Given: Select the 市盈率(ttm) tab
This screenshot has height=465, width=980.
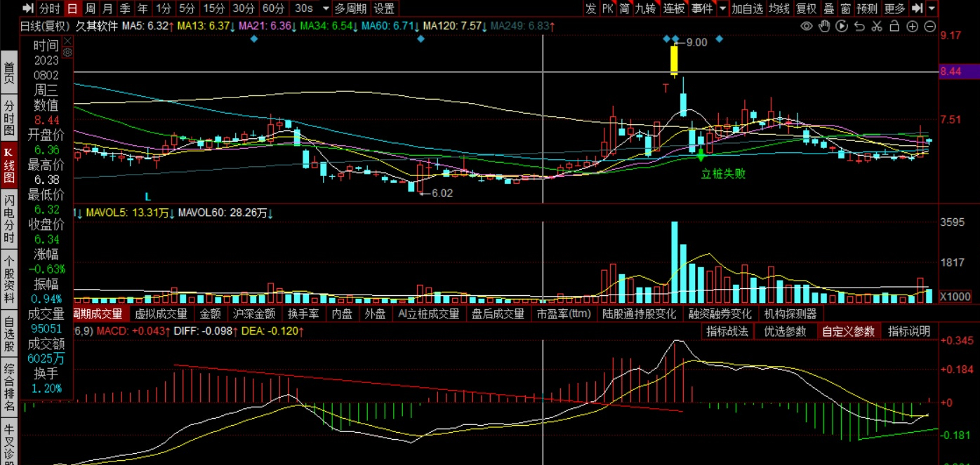Looking at the screenshot, I should coord(564,314).
